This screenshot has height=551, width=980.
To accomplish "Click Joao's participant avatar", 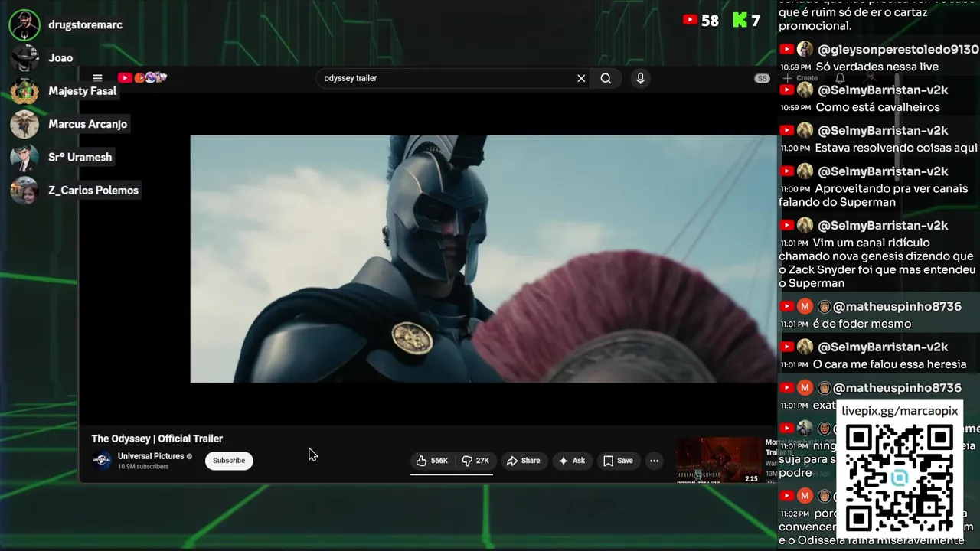I will coord(24,58).
